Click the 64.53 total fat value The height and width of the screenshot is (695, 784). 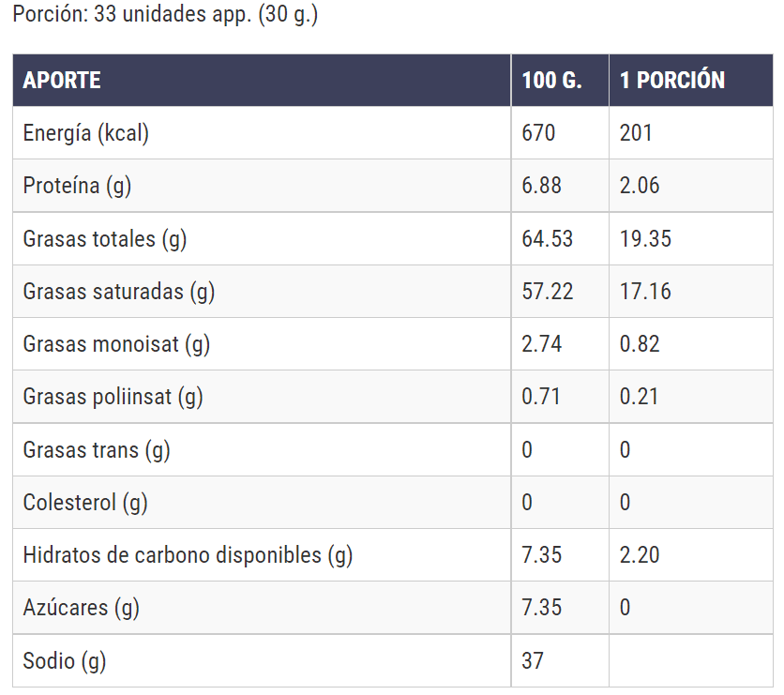[547, 239]
